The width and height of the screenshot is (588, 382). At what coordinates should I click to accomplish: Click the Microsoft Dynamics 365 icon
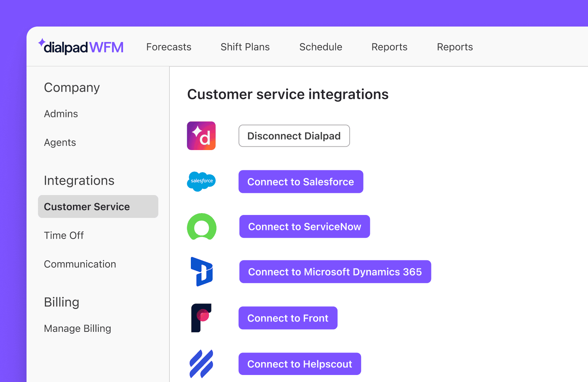point(202,272)
